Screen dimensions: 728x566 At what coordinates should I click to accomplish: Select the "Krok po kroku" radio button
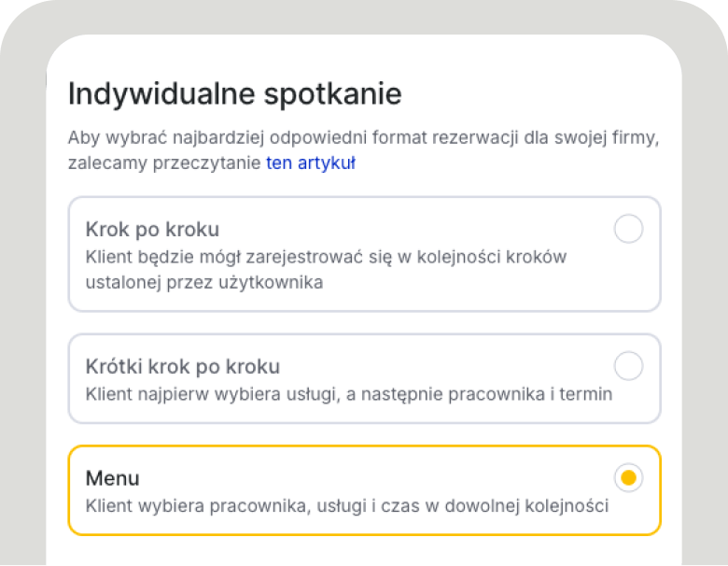click(628, 229)
